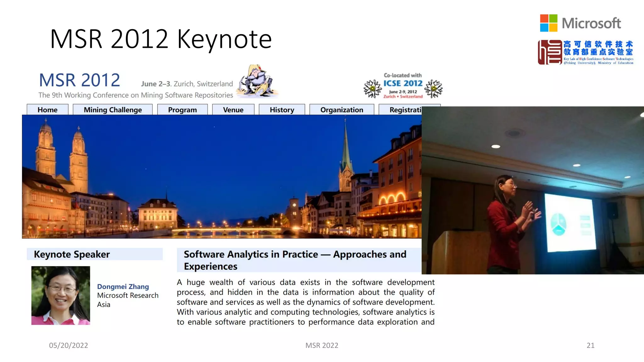
Task: Click the Dongmei Zhang name link
Action: pos(123,287)
